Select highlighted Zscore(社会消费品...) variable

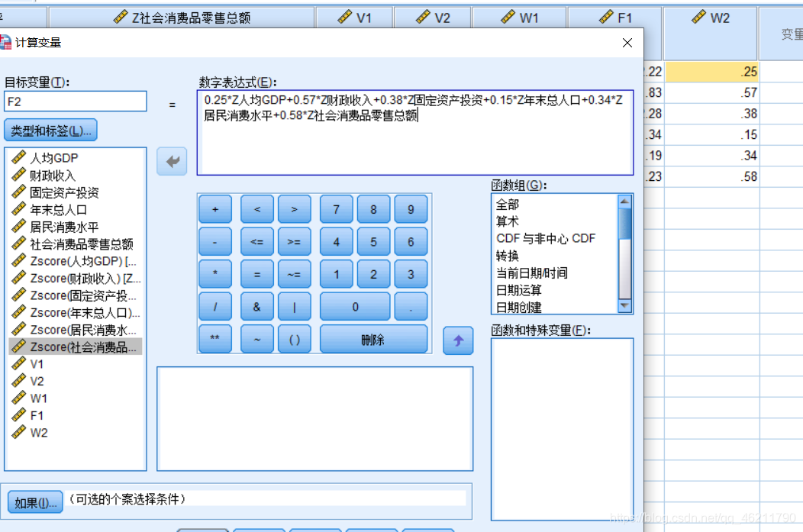pos(76,347)
